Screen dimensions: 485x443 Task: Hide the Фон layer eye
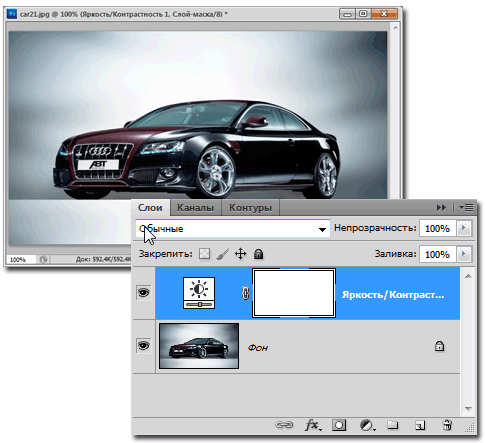coord(144,346)
